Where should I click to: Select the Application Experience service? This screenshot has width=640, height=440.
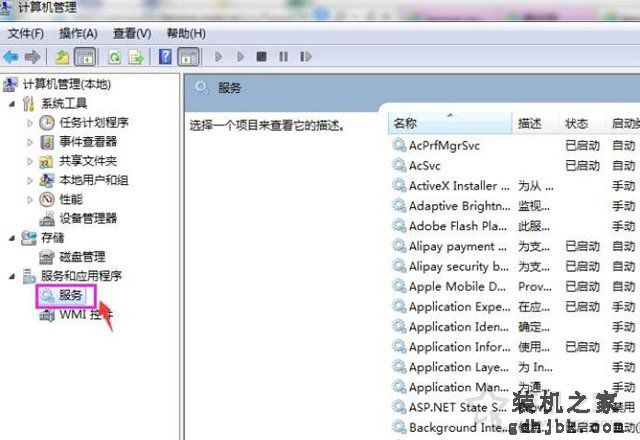click(x=460, y=307)
